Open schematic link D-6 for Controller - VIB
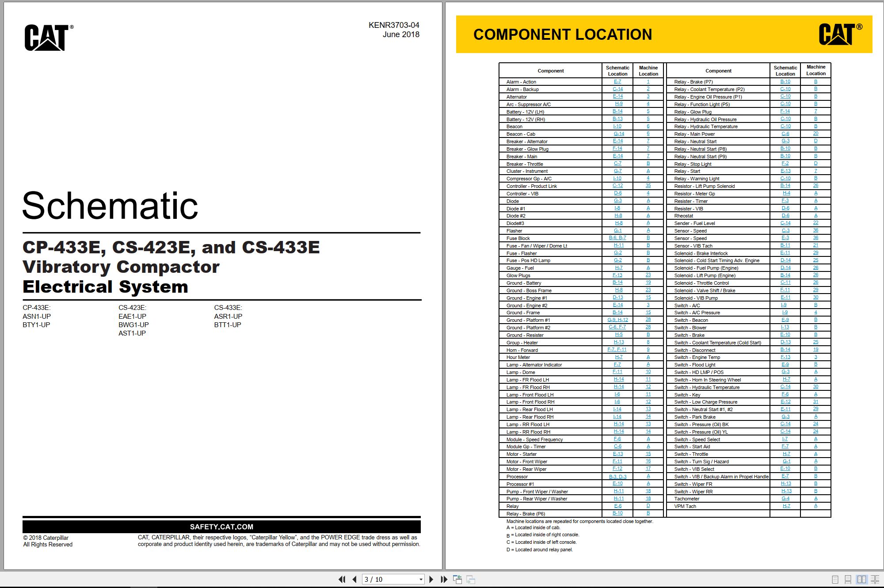This screenshot has width=884, height=588. pyautogui.click(x=617, y=193)
